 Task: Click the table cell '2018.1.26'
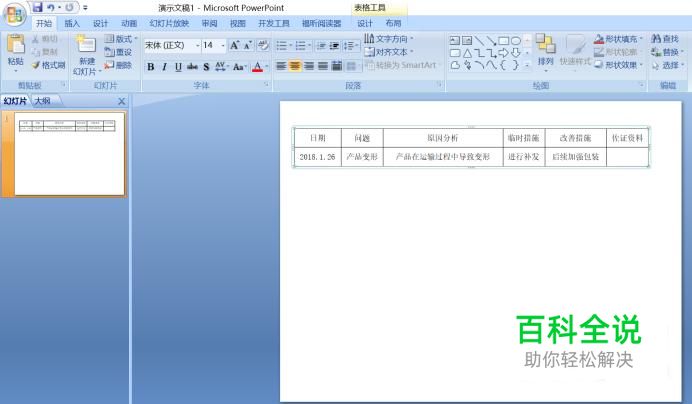(x=317, y=157)
